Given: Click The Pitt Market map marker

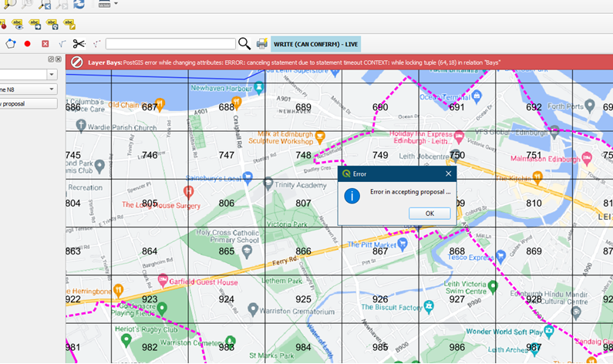Looking at the screenshot, I should 402,244.
